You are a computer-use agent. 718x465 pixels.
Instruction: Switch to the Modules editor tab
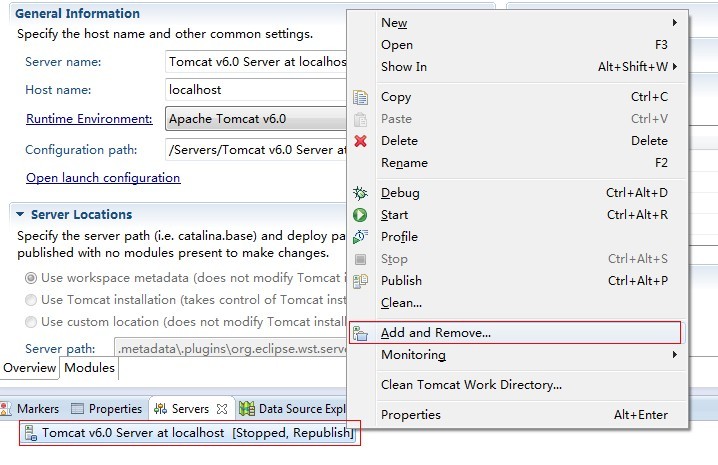(x=89, y=368)
